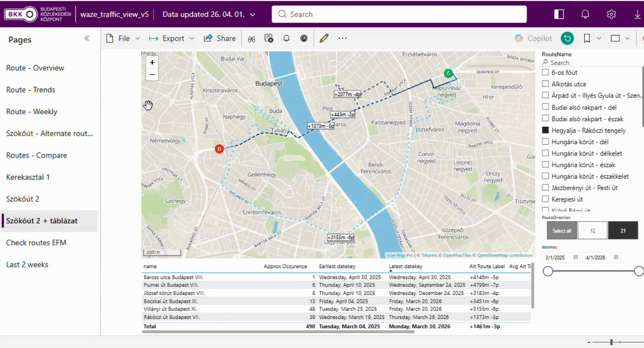Click the subscribe to report icon
Image resolution: width=644 pixels, height=348 pixels.
click(269, 38)
